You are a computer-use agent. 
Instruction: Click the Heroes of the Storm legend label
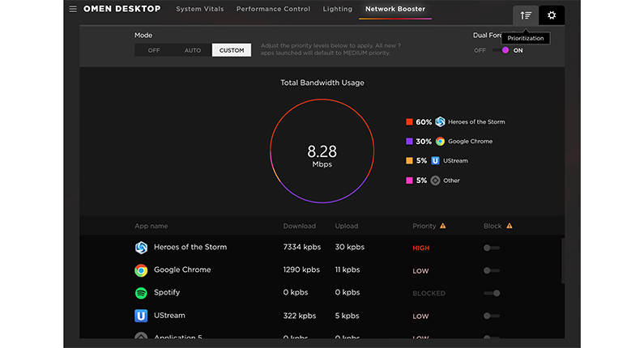476,122
